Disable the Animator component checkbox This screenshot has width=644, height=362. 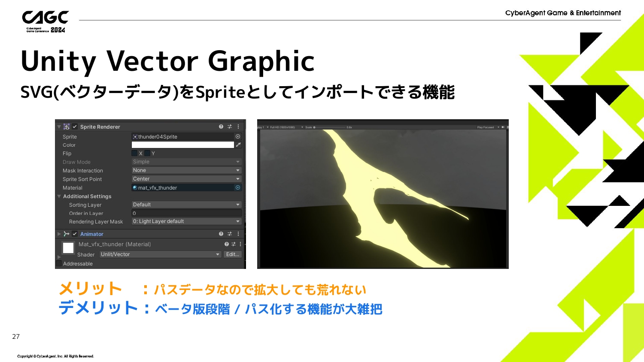tap(75, 234)
